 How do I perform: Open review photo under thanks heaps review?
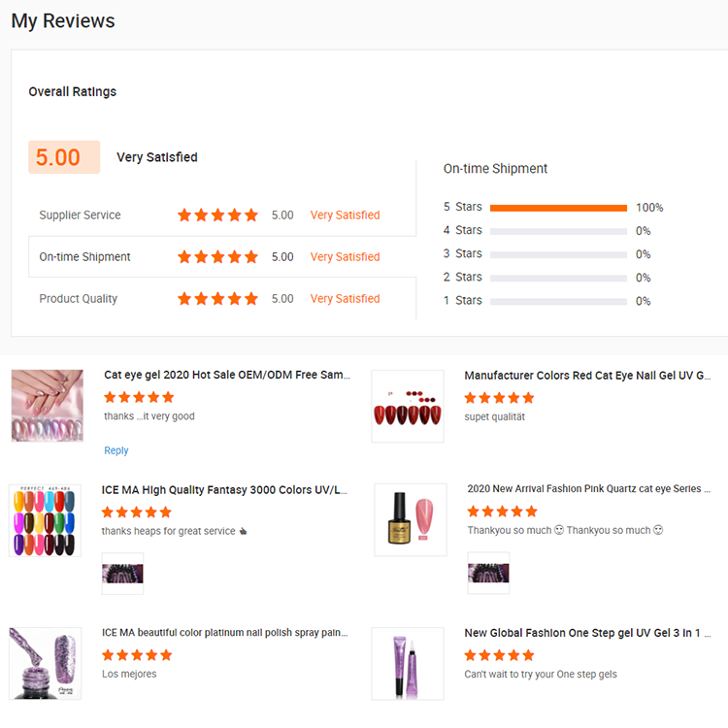coord(122,574)
